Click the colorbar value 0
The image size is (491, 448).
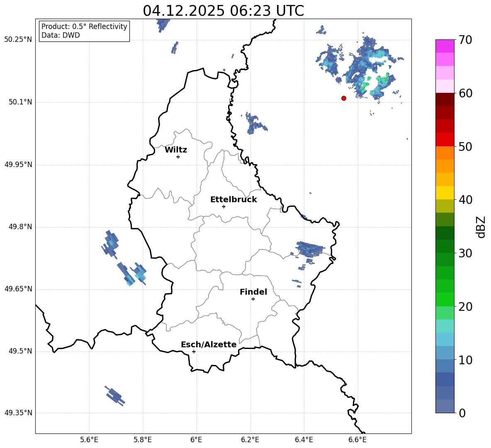click(x=462, y=413)
